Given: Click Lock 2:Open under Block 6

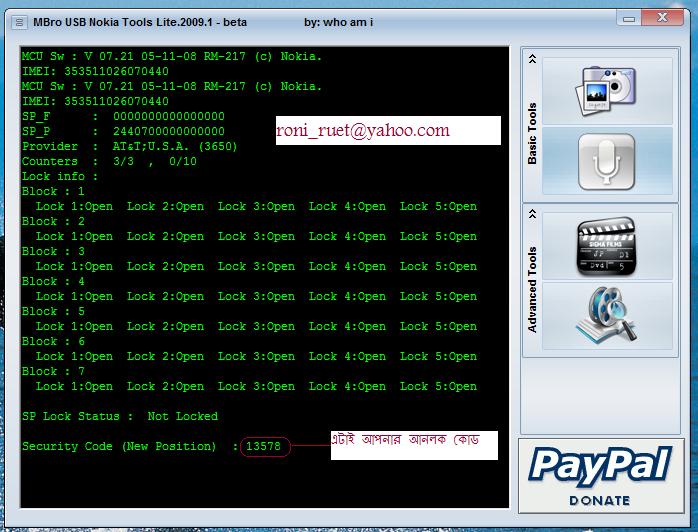Looking at the screenshot, I should 166,356.
